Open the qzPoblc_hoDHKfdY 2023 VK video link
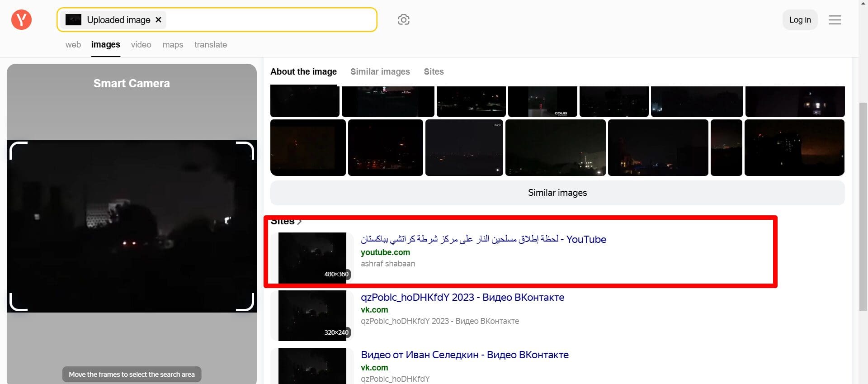Screen dimensions: 868x384 pos(462,297)
